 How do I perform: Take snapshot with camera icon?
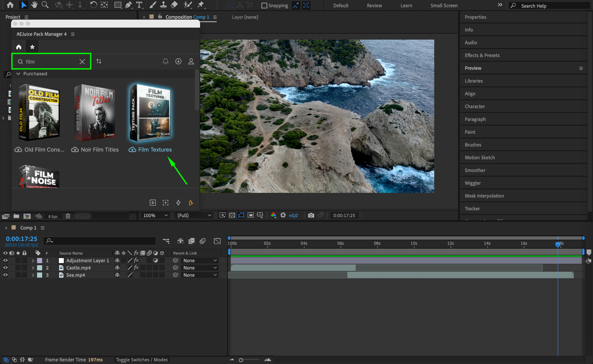tap(311, 215)
